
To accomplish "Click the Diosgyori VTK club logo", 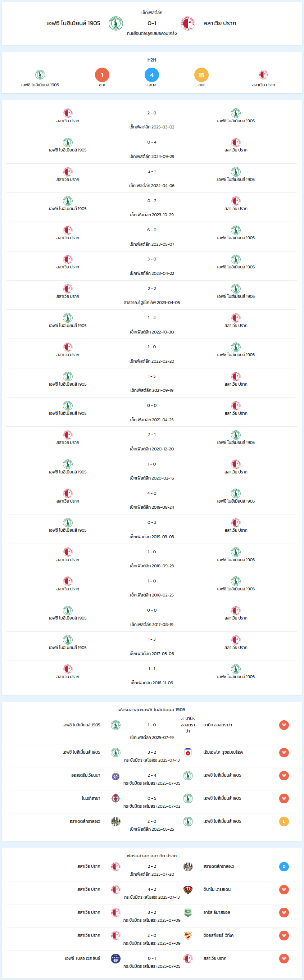I will [188, 935].
